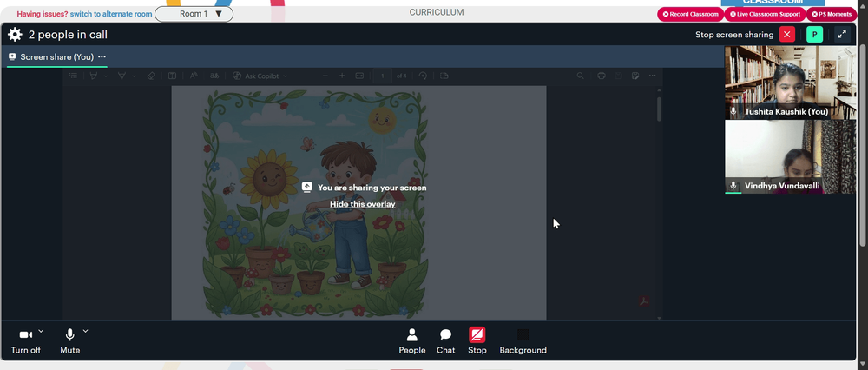
Task: Zoom out with minus icon
Action: (x=325, y=76)
